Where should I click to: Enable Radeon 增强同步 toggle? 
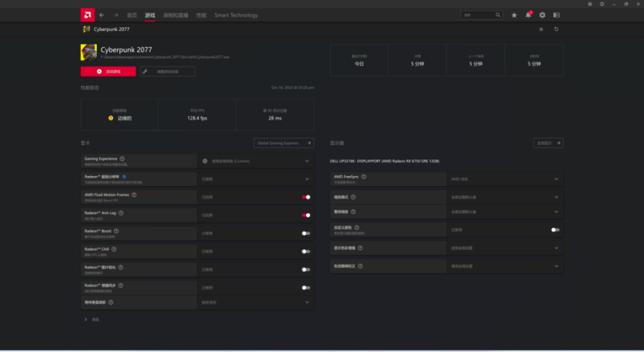[x=306, y=288]
